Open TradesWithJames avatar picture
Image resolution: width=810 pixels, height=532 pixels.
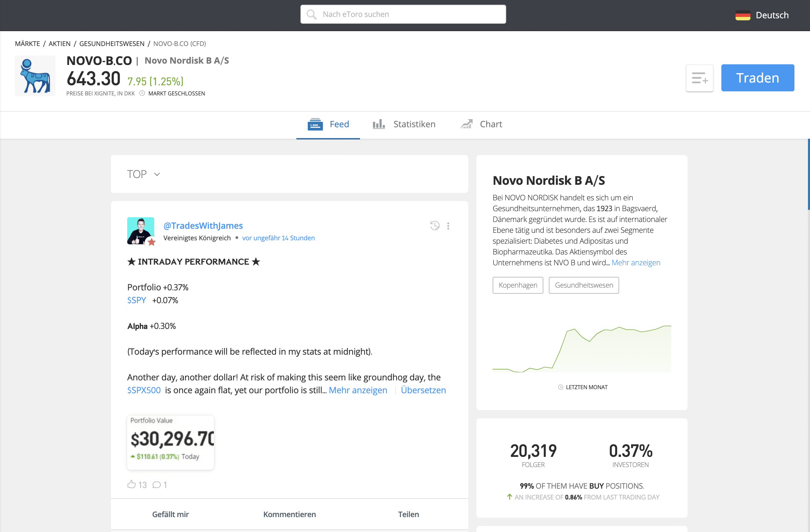coord(141,231)
